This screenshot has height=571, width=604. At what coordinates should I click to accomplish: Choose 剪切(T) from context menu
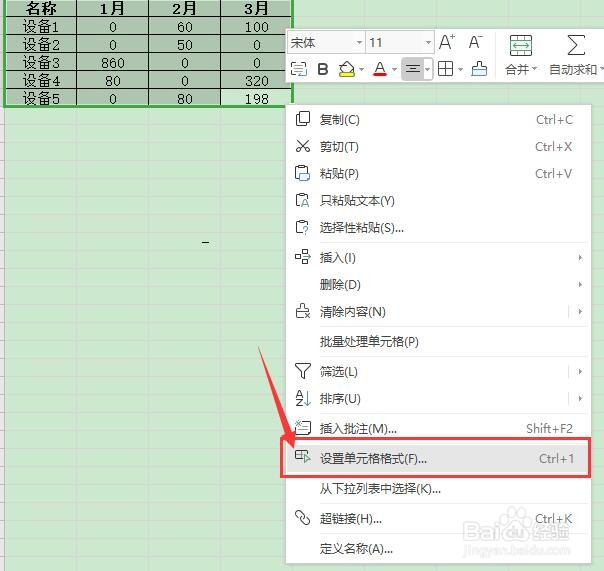point(438,147)
